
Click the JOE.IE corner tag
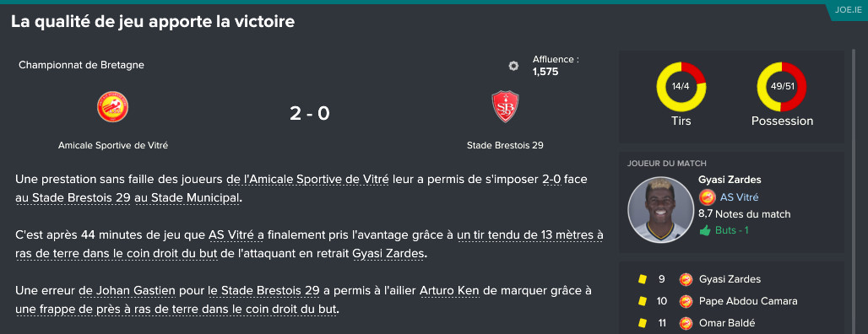click(x=843, y=10)
